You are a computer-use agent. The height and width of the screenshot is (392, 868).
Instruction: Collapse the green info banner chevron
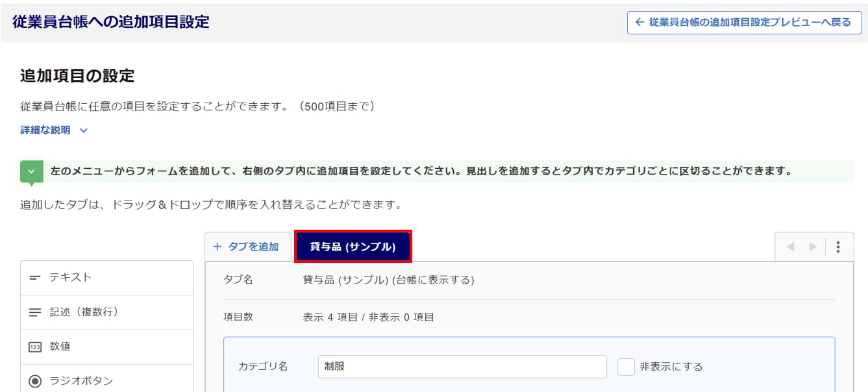[x=31, y=172]
